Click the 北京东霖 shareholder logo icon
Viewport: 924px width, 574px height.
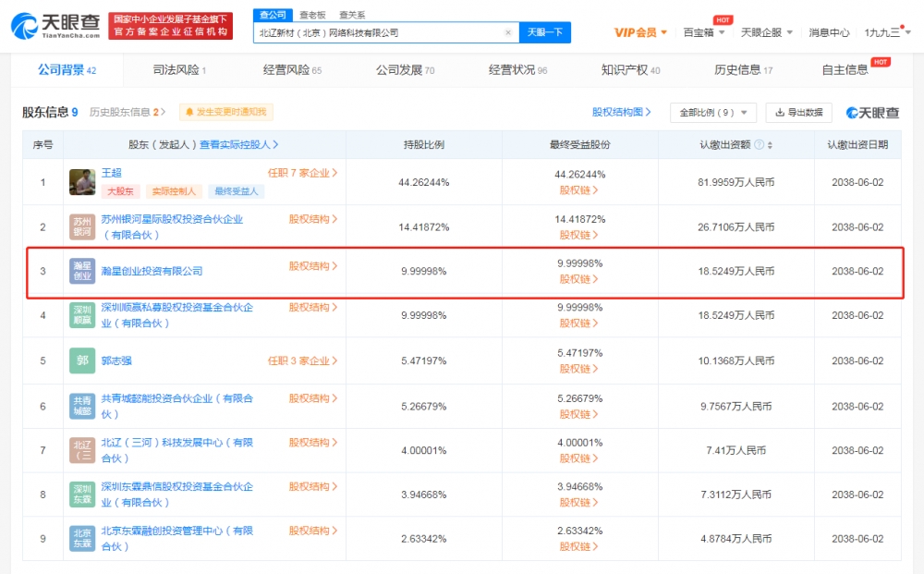click(82, 539)
